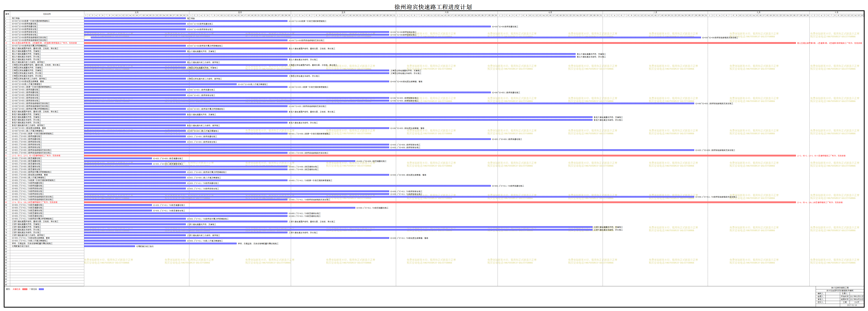868x311 pixels.
Task: Select row 83 照明、交通监控、交安设施
Action: click(x=44, y=243)
